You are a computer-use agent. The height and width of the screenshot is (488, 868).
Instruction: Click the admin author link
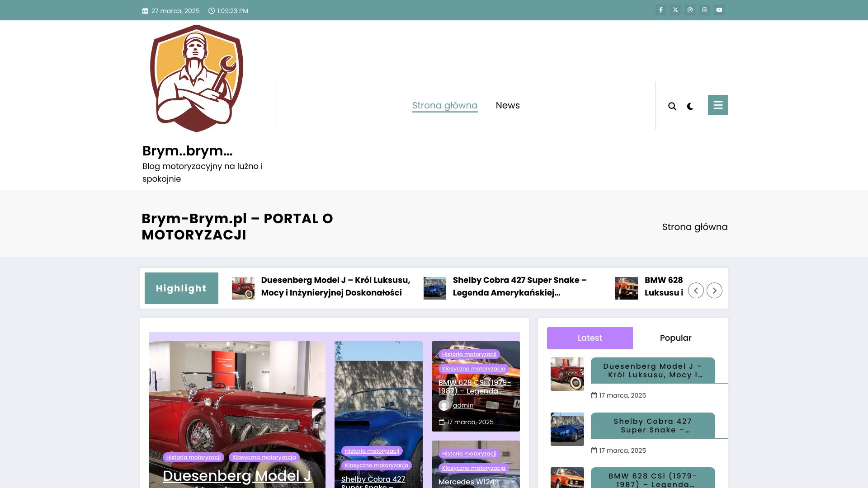463,405
